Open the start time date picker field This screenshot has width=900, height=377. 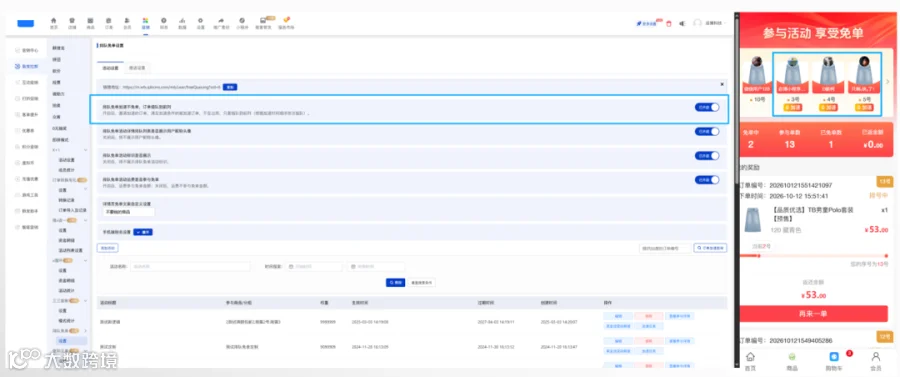(x=314, y=267)
